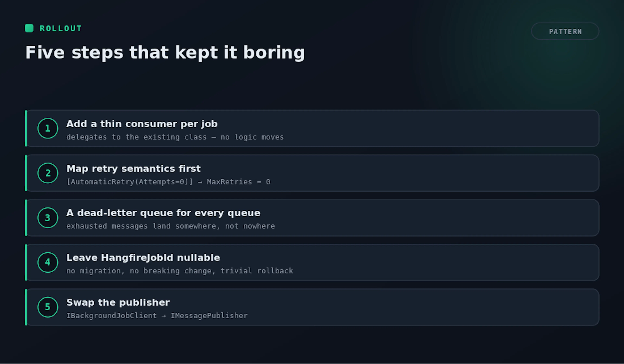Select Add a thin consumer per job heading
The height and width of the screenshot is (364, 624).
pyautogui.click(x=142, y=124)
